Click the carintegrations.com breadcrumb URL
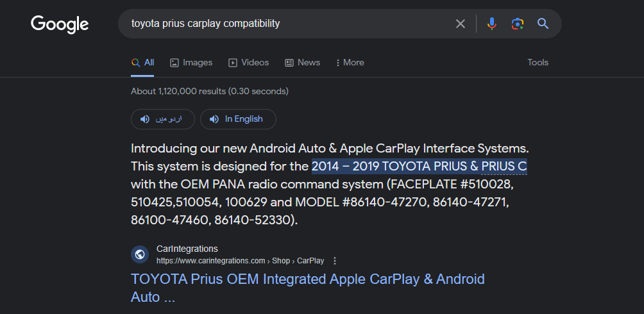 210,261
